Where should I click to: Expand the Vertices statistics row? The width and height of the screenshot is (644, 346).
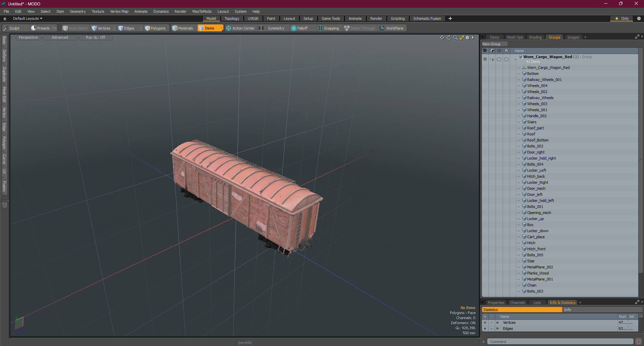coord(498,322)
